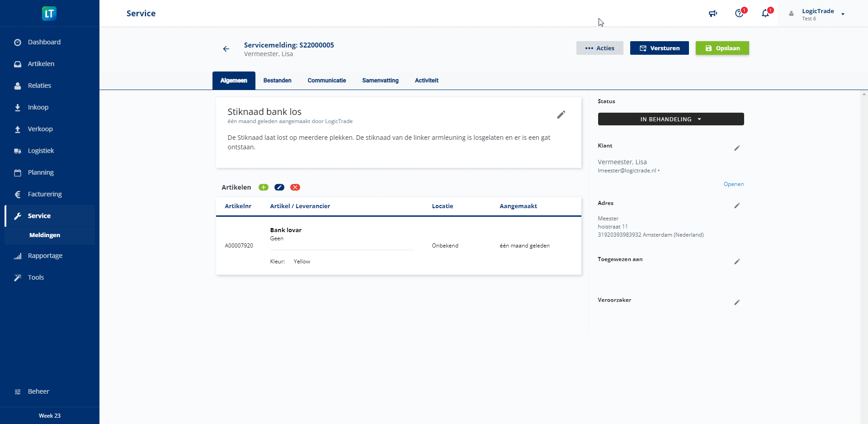Click the Openen link under Klant
This screenshot has height=424, width=868.
(x=733, y=184)
